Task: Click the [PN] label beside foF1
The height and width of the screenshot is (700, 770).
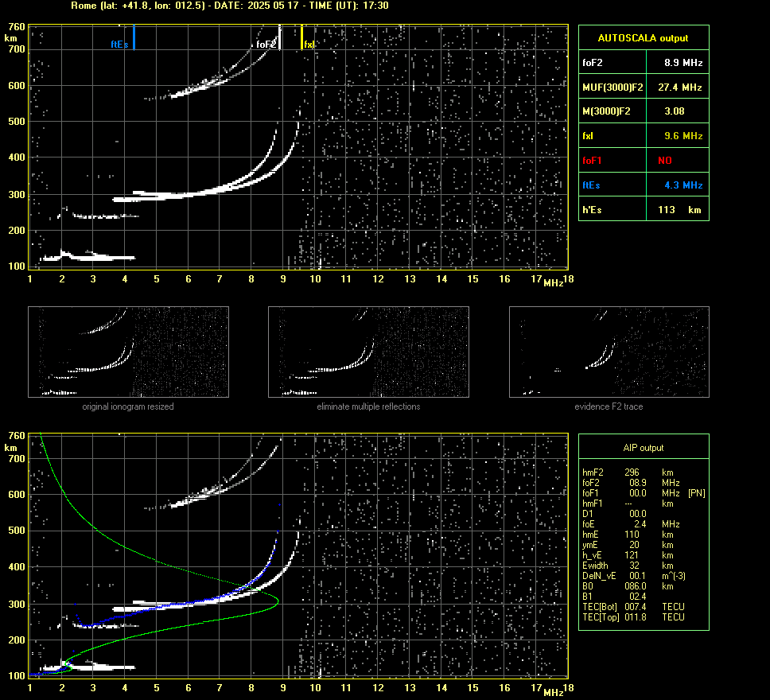Action: point(696,492)
